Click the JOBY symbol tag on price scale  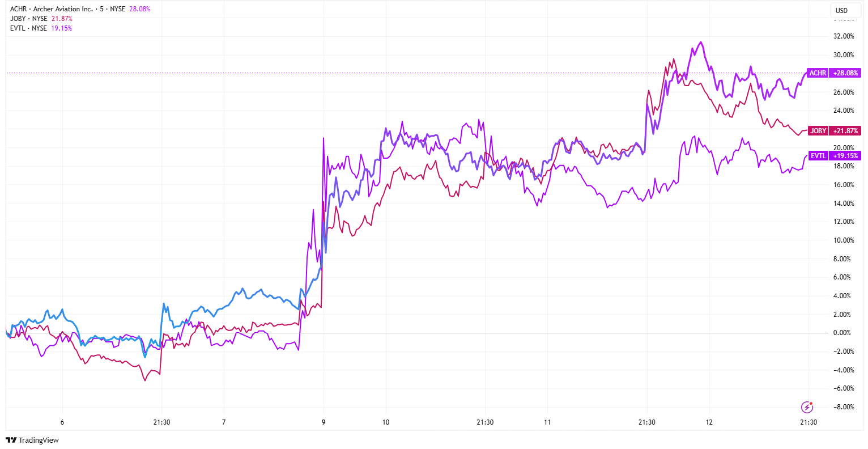point(818,131)
